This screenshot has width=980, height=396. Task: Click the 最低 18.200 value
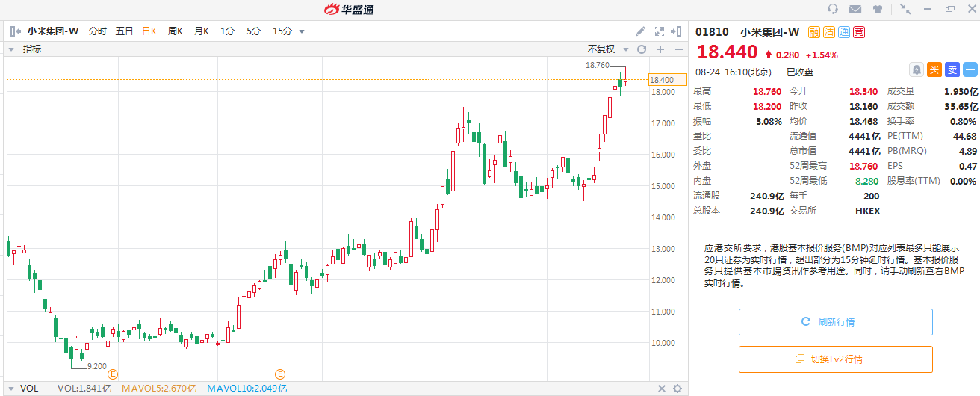767,106
